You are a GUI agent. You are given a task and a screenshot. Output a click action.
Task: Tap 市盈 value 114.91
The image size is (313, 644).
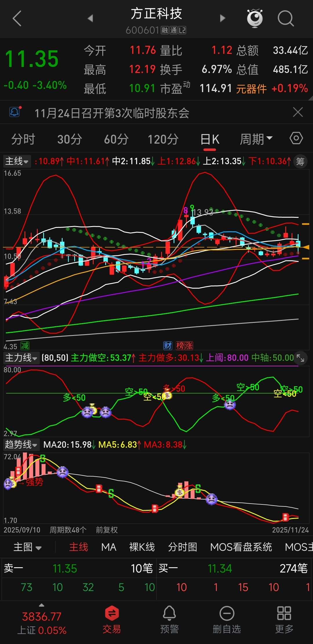click(x=216, y=88)
